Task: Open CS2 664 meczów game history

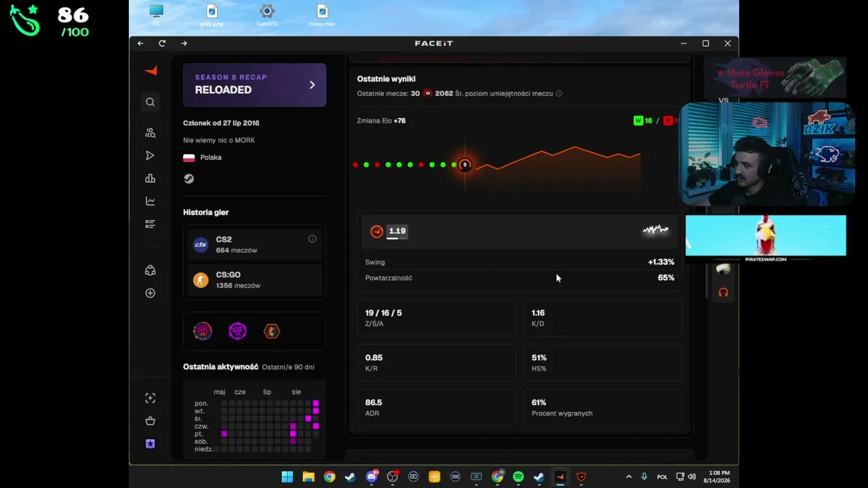Action: 254,245
